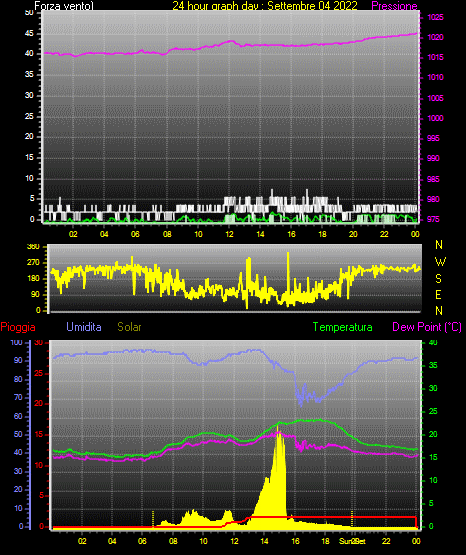Click the 45 wind speed axis value
This screenshot has width=466, height=555.
(x=29, y=34)
